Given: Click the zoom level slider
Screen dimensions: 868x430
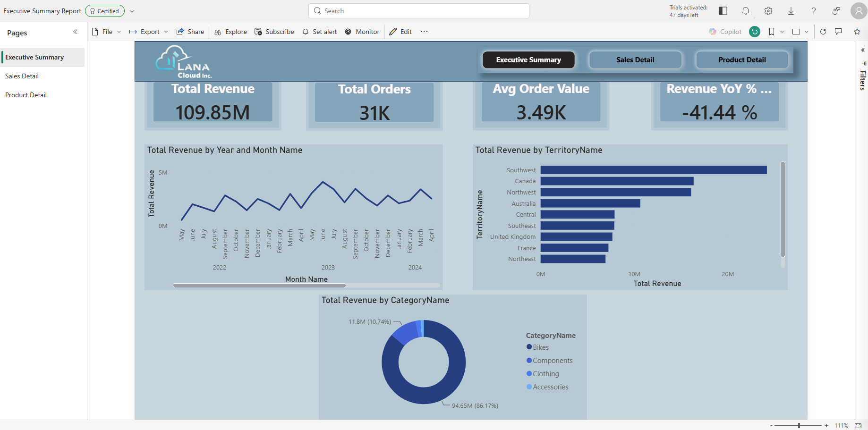Looking at the screenshot, I should 799,425.
